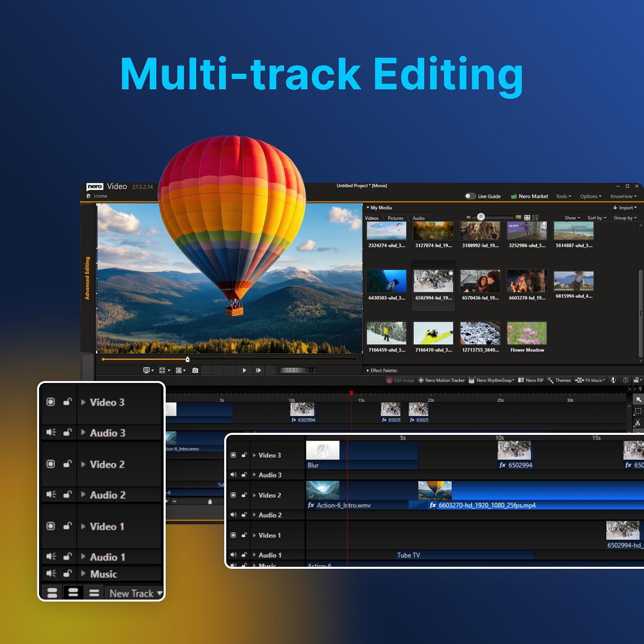Select the scissors cut tool beside the timeline
The image size is (644, 644).
tap(638, 423)
